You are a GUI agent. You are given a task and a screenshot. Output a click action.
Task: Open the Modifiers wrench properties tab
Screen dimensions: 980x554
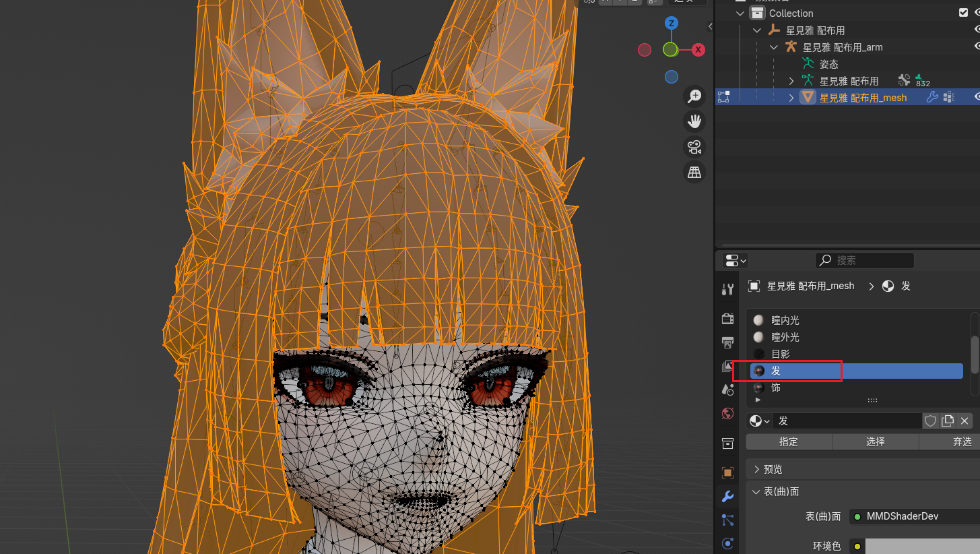click(x=727, y=496)
